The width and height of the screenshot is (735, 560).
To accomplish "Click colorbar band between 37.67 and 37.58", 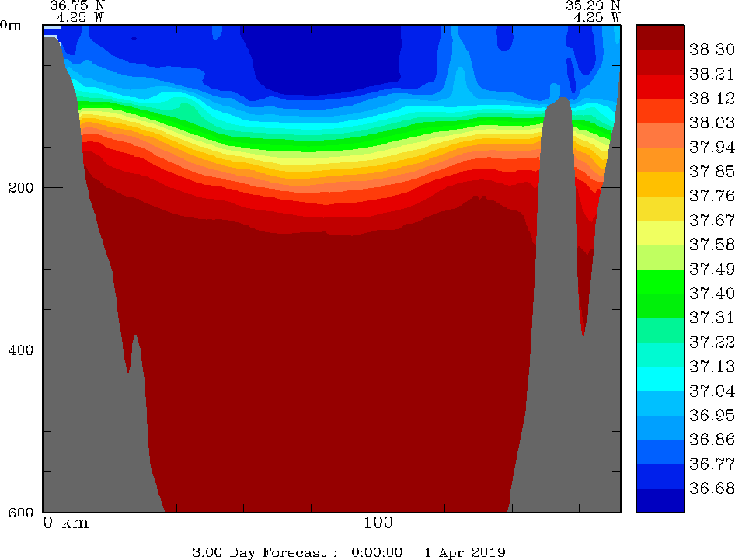I will click(660, 232).
